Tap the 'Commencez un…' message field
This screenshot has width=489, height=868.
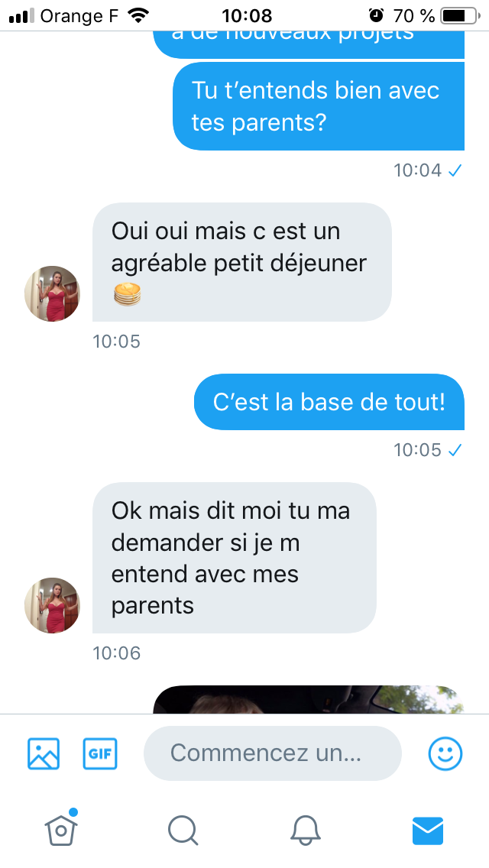(273, 753)
